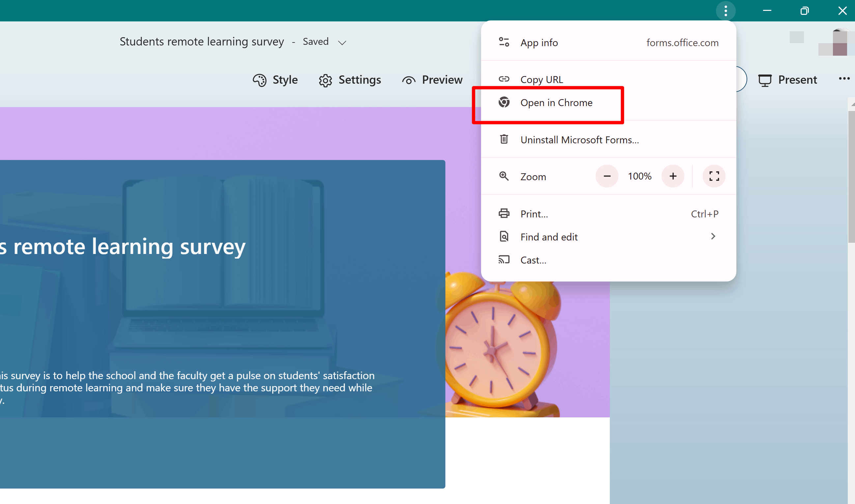
Task: Select Uninstall Microsoft Forms option
Action: (579, 140)
